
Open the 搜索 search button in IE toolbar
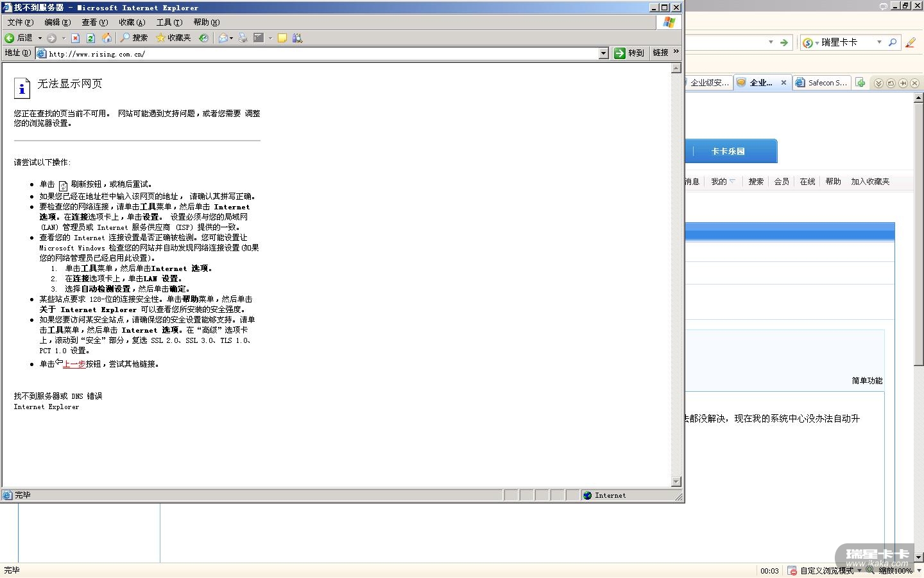pos(134,38)
